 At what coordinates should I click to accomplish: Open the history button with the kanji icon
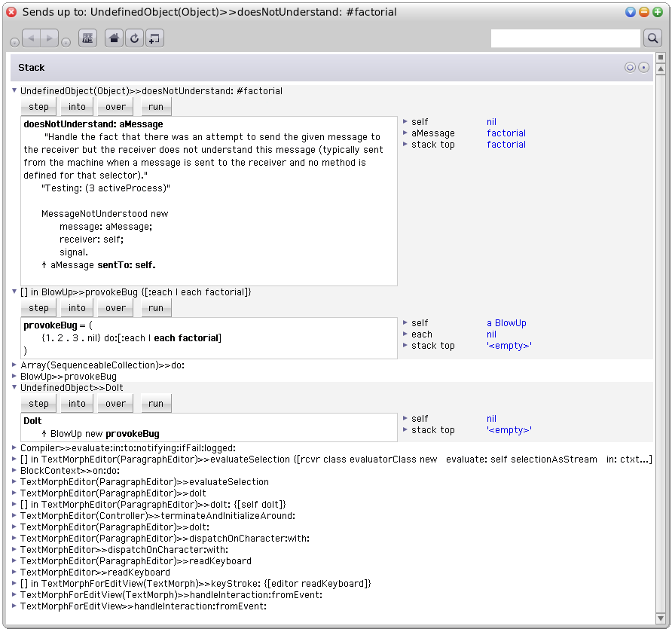tap(87, 38)
